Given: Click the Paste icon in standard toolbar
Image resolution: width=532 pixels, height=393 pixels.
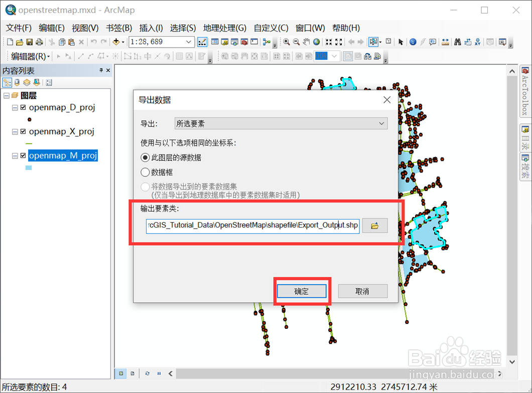Looking at the screenshot, I should (x=71, y=42).
